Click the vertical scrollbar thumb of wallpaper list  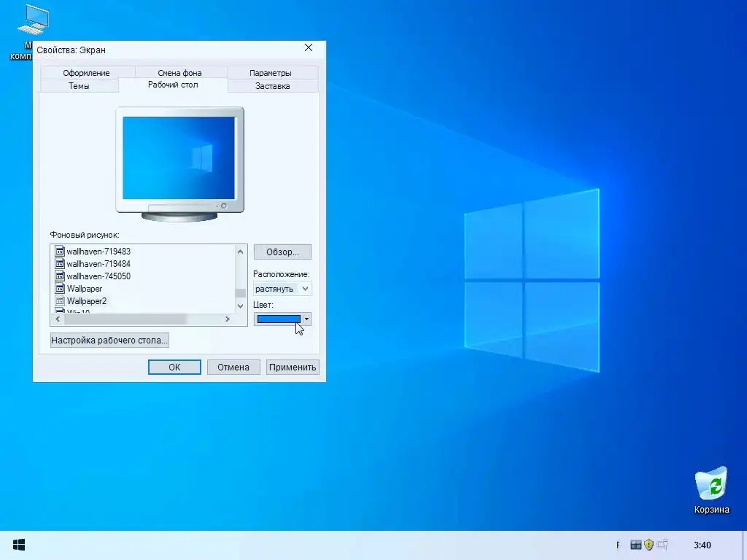point(241,293)
